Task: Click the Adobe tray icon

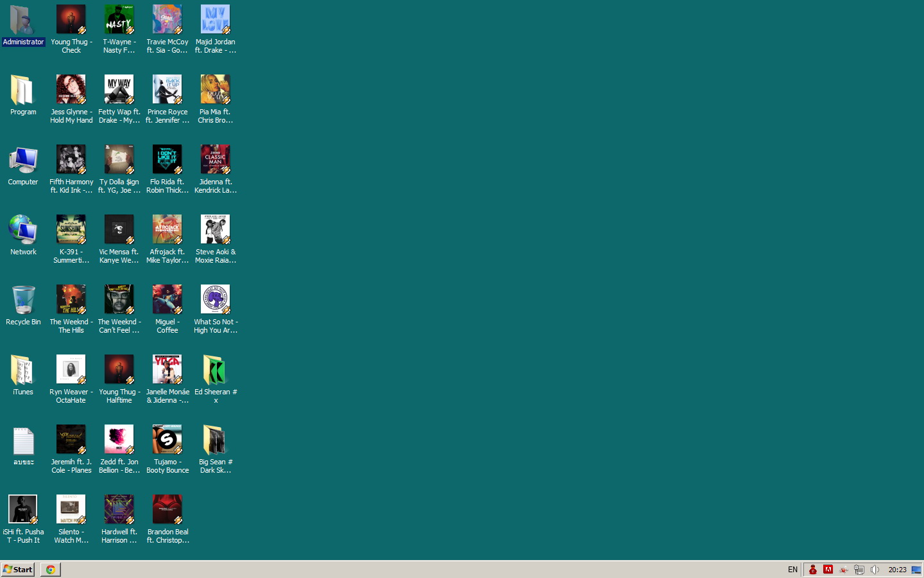Action: pyautogui.click(x=828, y=570)
